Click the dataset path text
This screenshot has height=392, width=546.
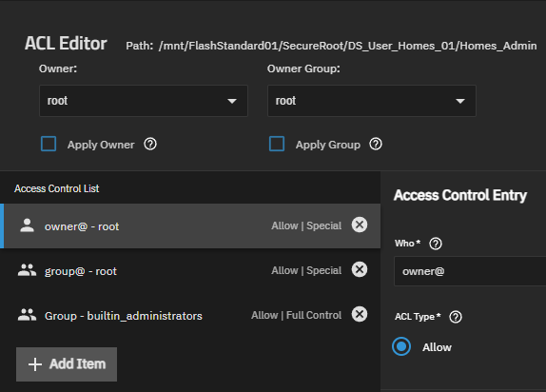[x=347, y=46]
